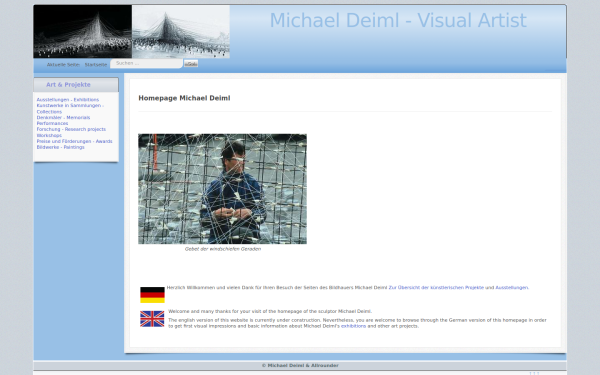Open Forschung - Research projects link
600x375 pixels.
(x=71, y=129)
